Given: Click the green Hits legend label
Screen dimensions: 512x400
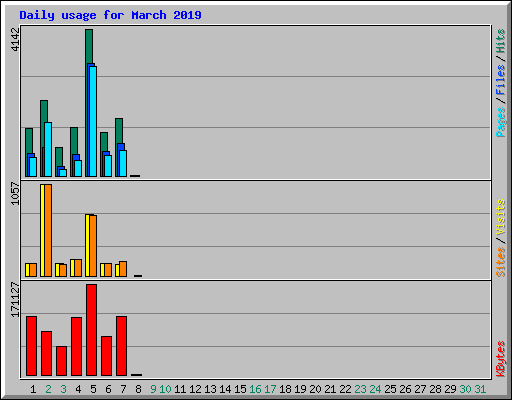Looking at the screenshot, I should (501, 41).
